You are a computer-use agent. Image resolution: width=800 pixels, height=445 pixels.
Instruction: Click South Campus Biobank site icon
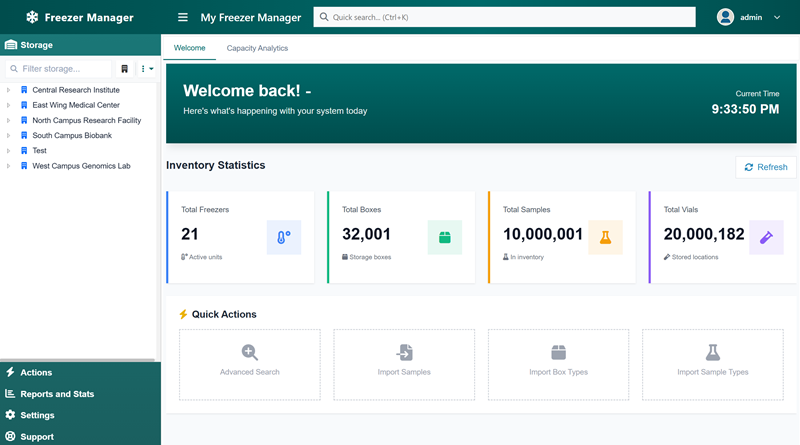(x=24, y=135)
